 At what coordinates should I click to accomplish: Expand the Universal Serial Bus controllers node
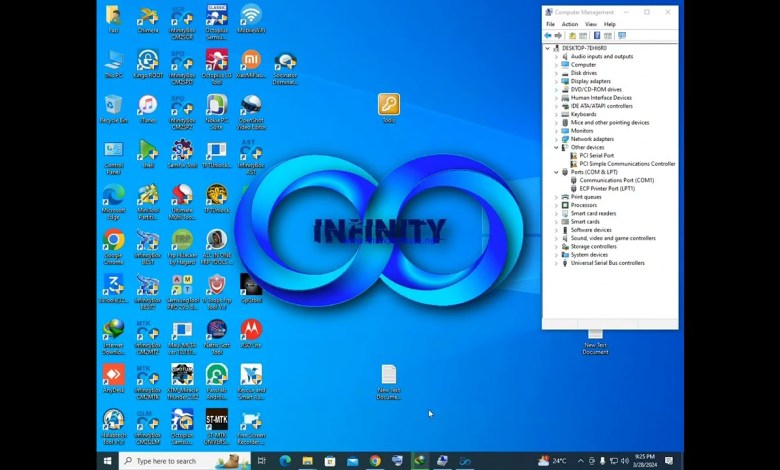click(x=556, y=263)
